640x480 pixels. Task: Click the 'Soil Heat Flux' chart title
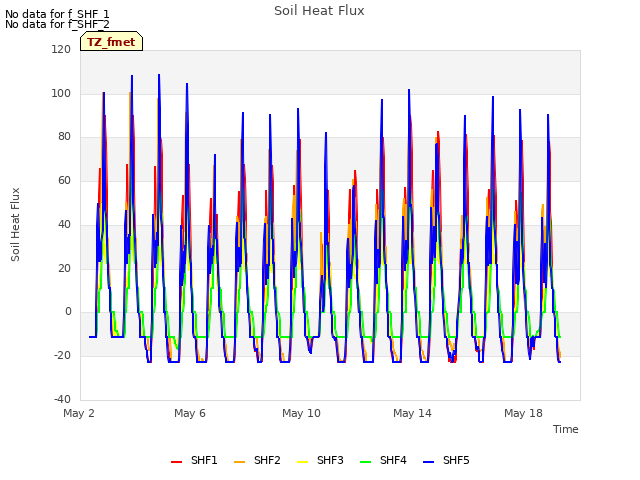[319, 11]
